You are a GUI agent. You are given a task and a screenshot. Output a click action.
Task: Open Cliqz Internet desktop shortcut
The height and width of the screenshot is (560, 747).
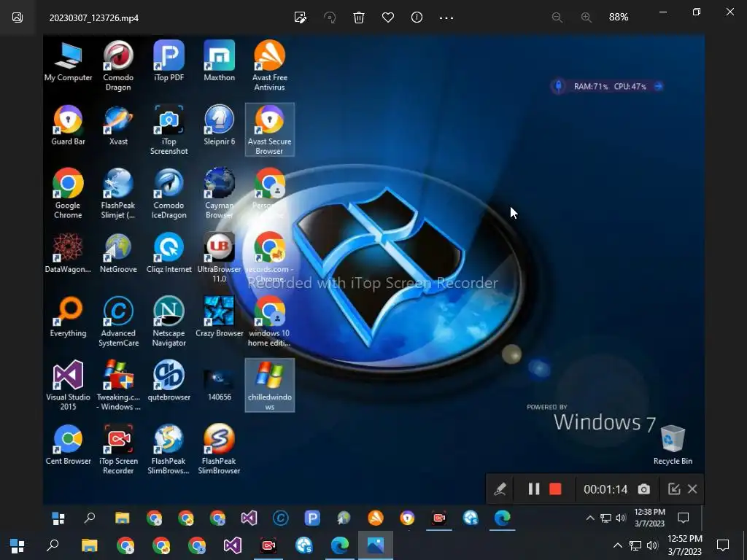(169, 253)
